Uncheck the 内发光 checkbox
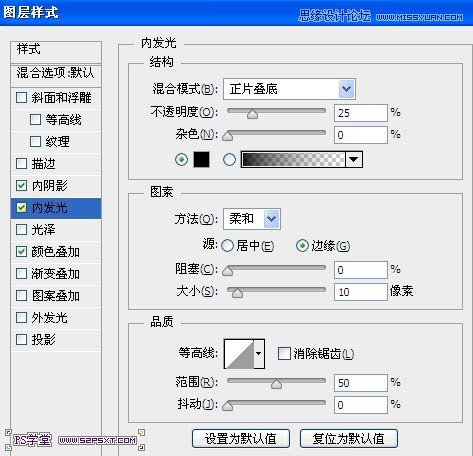The height and width of the screenshot is (456, 473). pyautogui.click(x=22, y=208)
